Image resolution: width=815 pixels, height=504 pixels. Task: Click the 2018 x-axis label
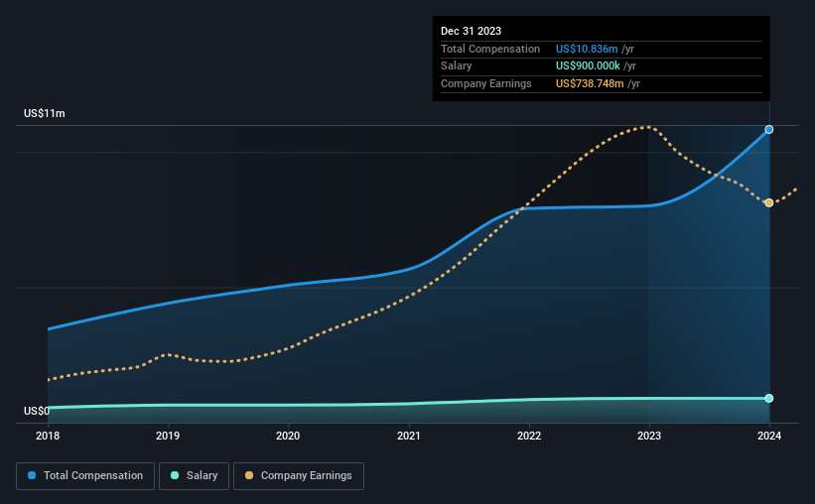coord(48,436)
